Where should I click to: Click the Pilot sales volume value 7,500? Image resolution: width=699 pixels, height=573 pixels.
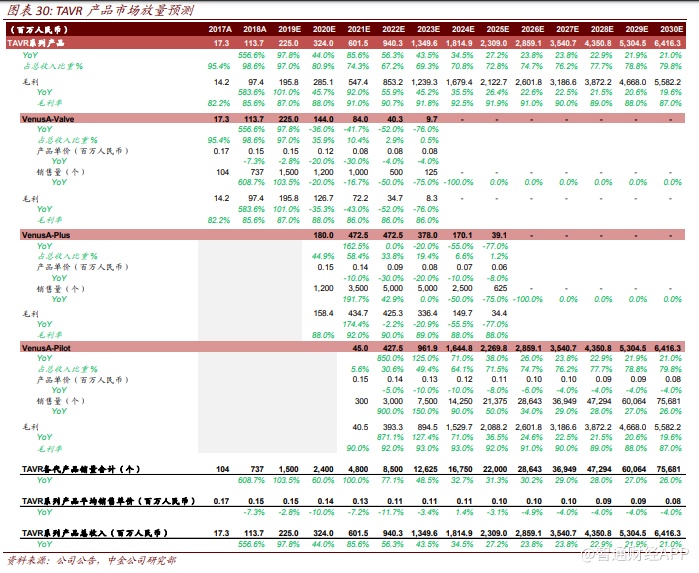pos(428,401)
